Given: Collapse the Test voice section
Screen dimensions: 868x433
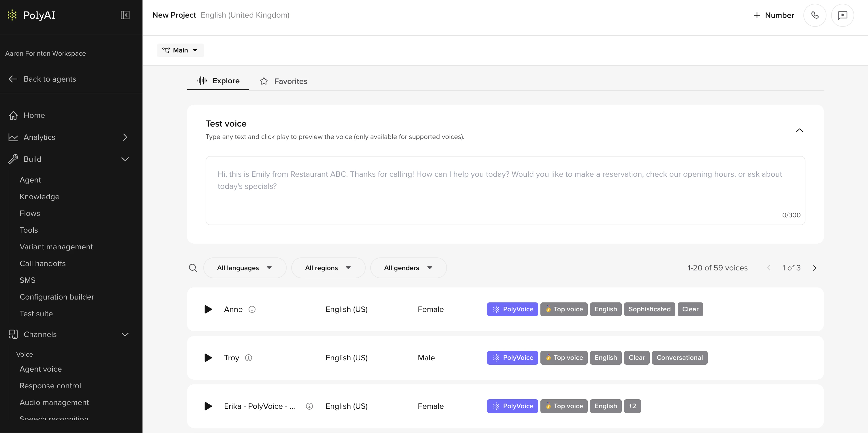Looking at the screenshot, I should point(800,131).
